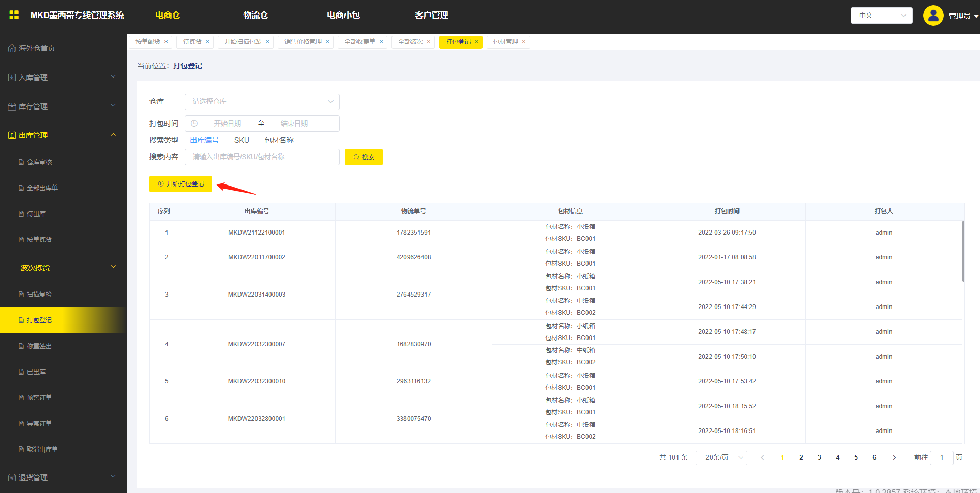This screenshot has width=980, height=493.
Task: Click the 搜索内容 input field
Action: coord(262,157)
